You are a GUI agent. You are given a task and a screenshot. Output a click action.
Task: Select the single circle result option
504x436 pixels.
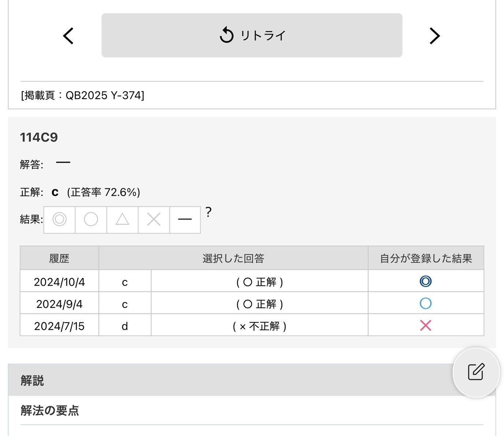click(91, 219)
